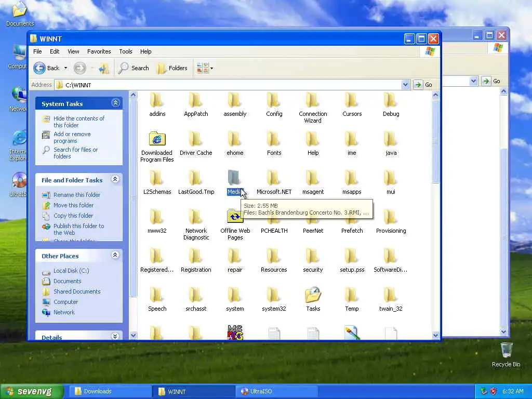Click the Back button
This screenshot has width=532, height=399.
[47, 68]
